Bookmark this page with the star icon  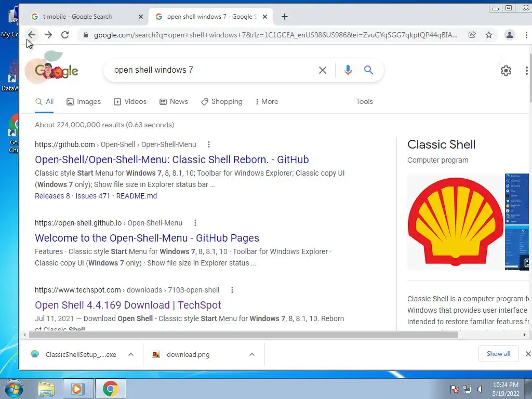488,35
